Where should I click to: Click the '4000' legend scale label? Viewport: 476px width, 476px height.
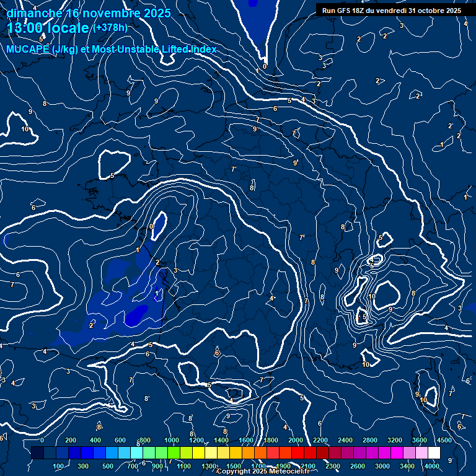pyautogui.click(x=432, y=466)
